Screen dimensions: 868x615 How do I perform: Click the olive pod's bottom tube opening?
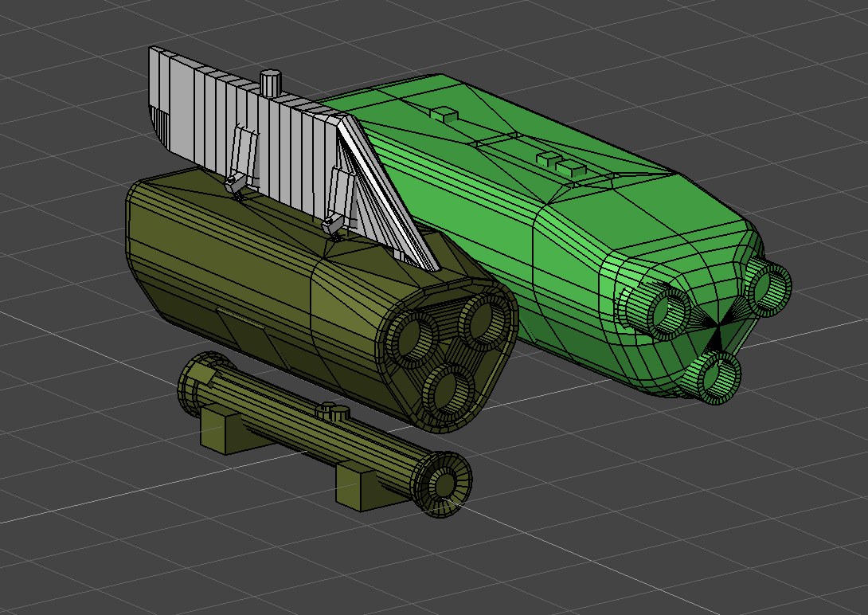pos(448,392)
